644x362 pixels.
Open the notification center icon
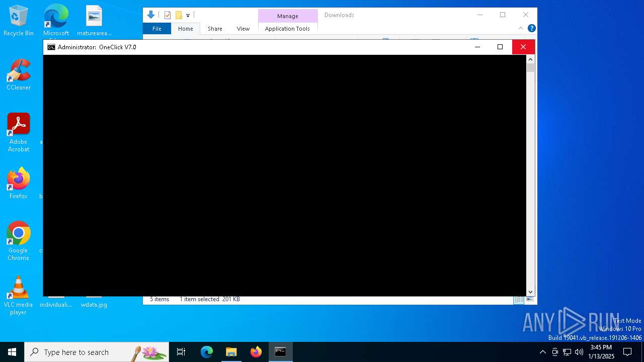627,352
